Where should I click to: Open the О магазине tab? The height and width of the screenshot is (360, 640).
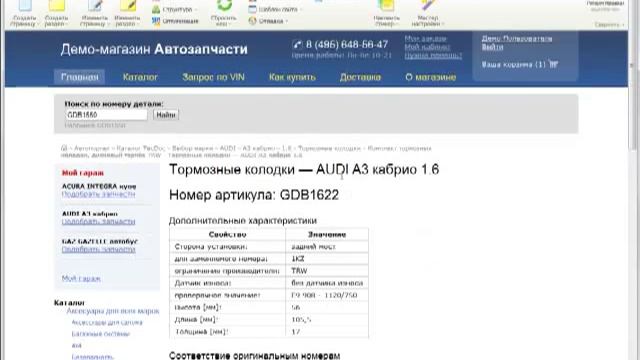point(431,77)
